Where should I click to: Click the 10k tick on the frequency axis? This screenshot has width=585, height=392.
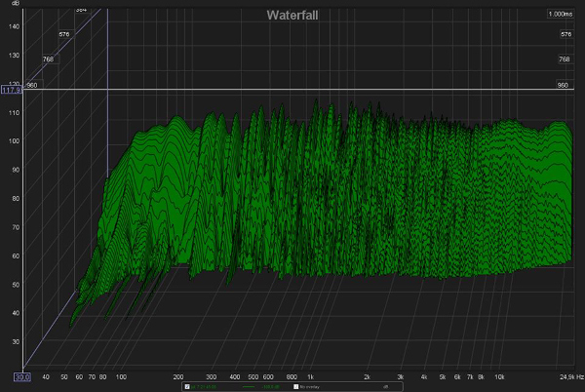pyautogui.click(x=499, y=375)
